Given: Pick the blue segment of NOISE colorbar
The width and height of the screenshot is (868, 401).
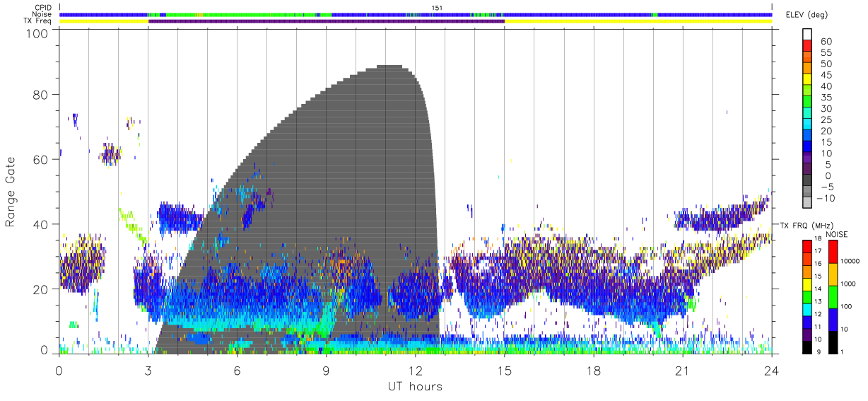Looking at the screenshot, I should click(x=833, y=318).
